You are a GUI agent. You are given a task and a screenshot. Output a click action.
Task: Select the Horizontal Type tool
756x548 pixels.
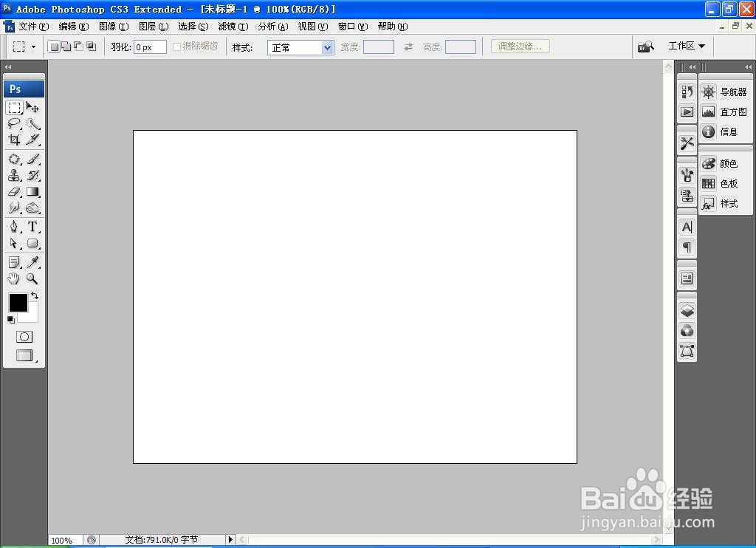32,227
